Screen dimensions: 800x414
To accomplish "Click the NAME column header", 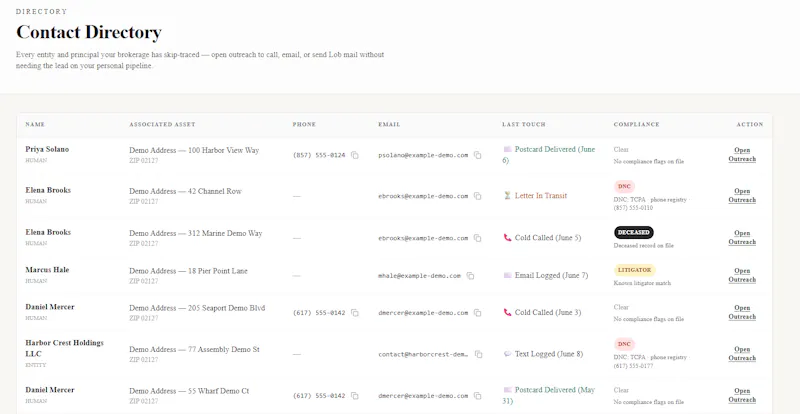I will (x=35, y=125).
